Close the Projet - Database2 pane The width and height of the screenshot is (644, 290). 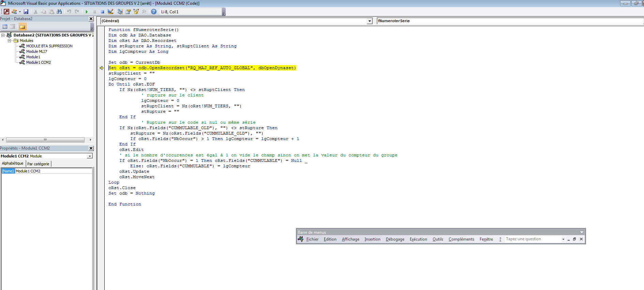coord(91,19)
